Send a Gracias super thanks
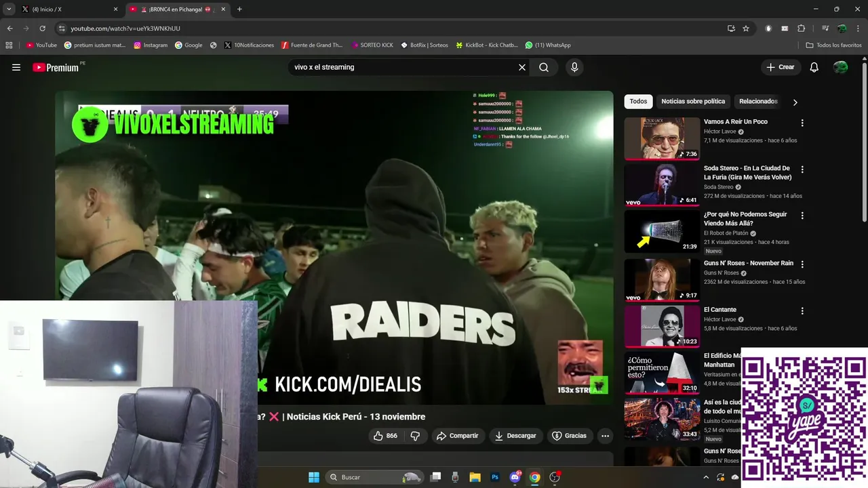The height and width of the screenshot is (488, 868). tap(569, 436)
